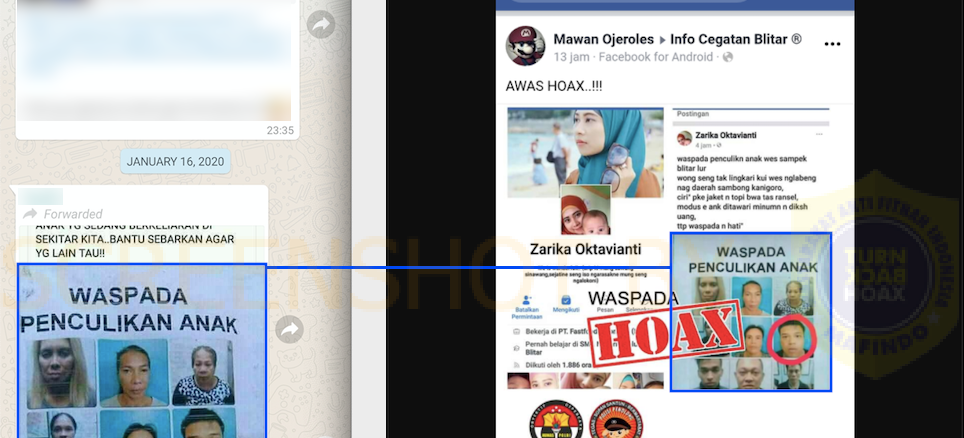The height and width of the screenshot is (438, 964).
Task: Click Bekerja di PT. Fastfood text
Action: [561, 332]
